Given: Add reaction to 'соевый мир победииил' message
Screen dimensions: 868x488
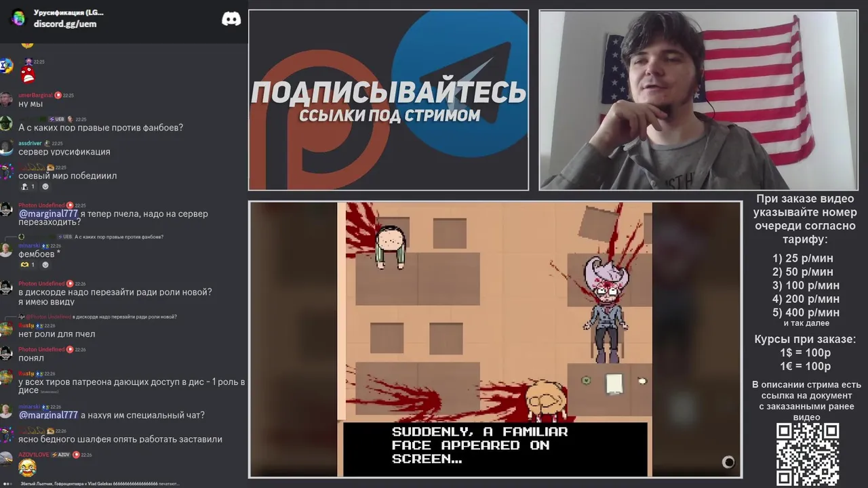Looking at the screenshot, I should click(x=45, y=186).
